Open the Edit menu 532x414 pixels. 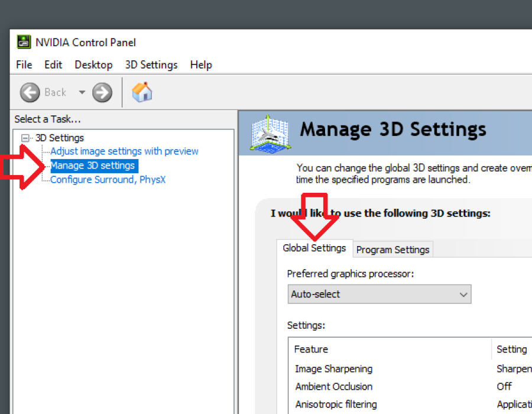tap(53, 64)
